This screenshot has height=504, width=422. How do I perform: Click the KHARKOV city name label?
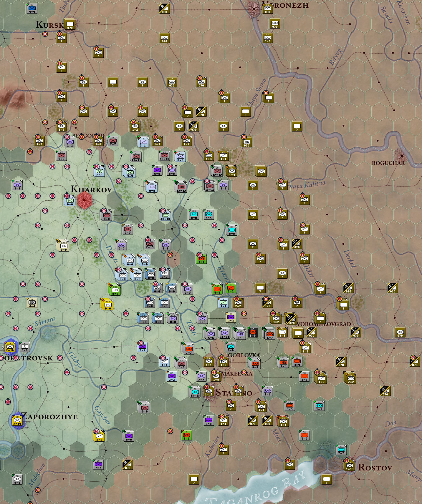(x=92, y=189)
